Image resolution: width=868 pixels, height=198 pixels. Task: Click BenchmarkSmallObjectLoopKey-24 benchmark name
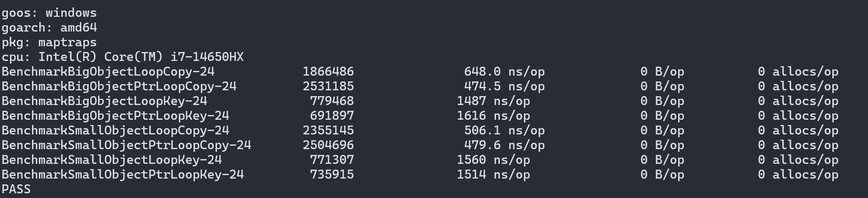111,160
